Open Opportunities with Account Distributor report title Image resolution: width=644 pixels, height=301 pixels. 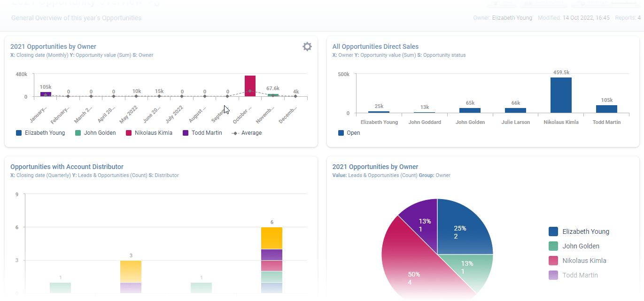click(x=67, y=167)
